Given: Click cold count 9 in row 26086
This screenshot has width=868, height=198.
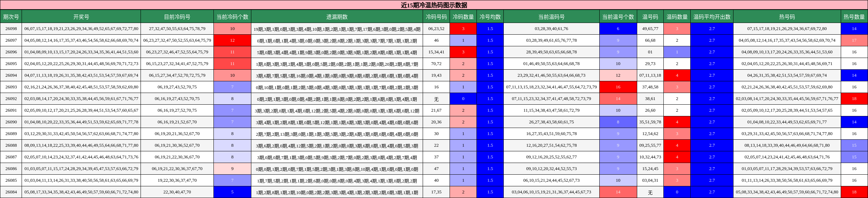Looking at the screenshot, I should [232, 169].
